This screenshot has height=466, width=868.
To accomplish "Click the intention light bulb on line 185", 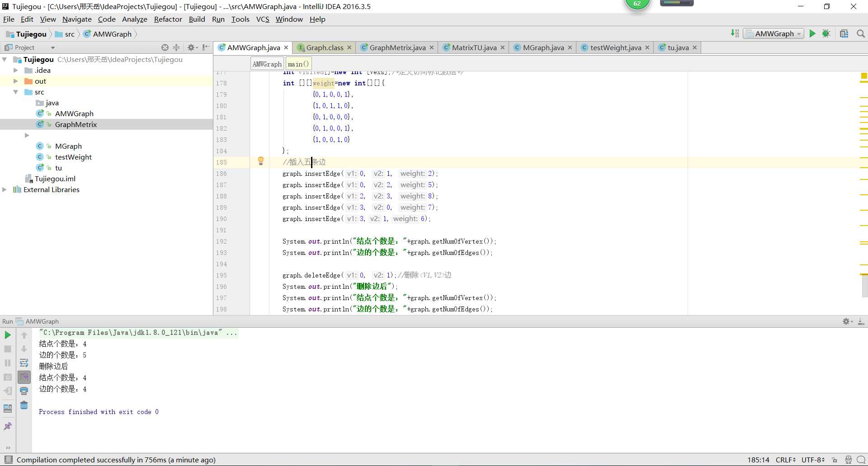I will coord(261,161).
